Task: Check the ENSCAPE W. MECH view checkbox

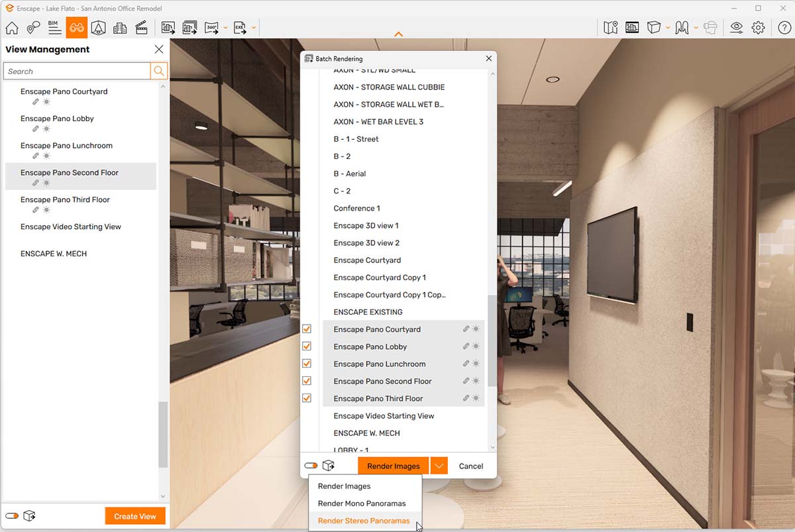Action: (x=307, y=433)
